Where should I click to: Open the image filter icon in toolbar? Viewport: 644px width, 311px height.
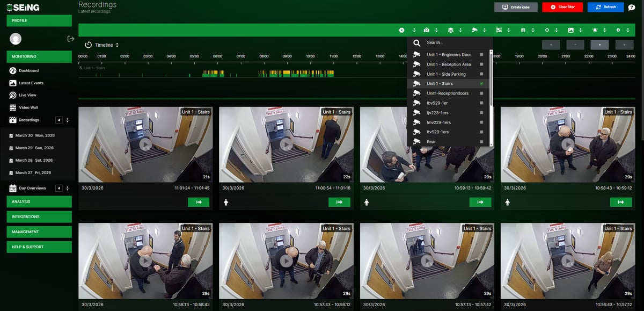coord(571,30)
